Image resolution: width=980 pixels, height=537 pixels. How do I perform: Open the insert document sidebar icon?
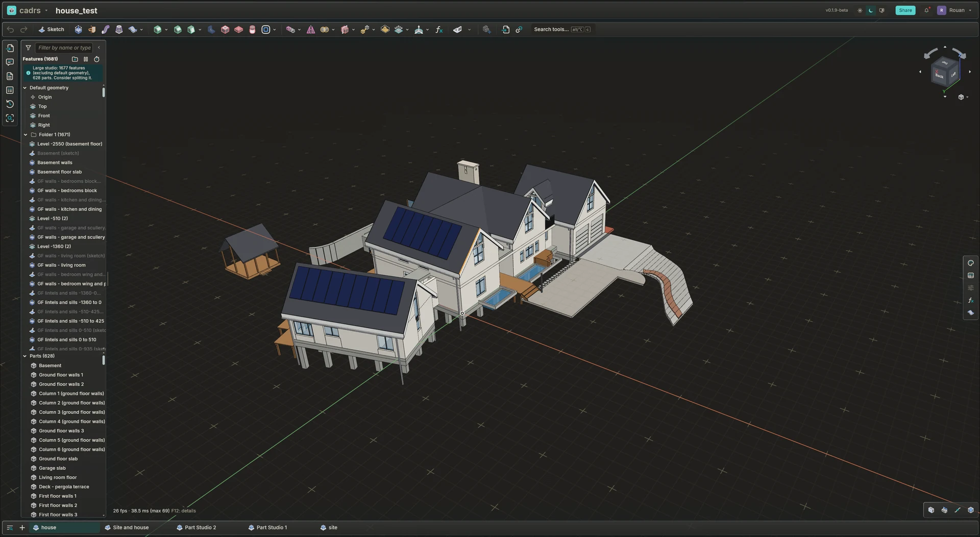pos(10,48)
